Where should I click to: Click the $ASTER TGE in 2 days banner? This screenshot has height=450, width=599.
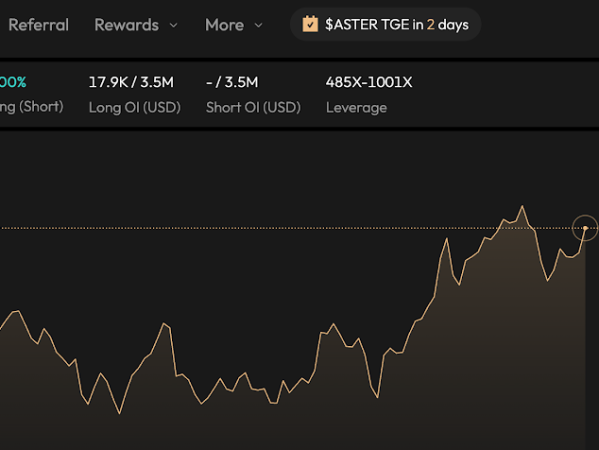[385, 24]
